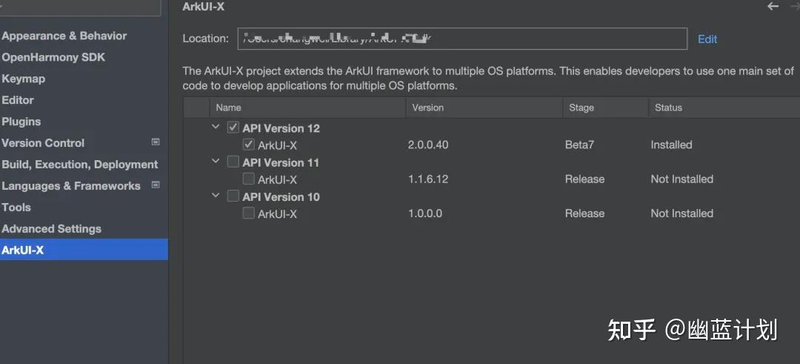
Task: Open the Keymap settings page
Action: pos(23,79)
